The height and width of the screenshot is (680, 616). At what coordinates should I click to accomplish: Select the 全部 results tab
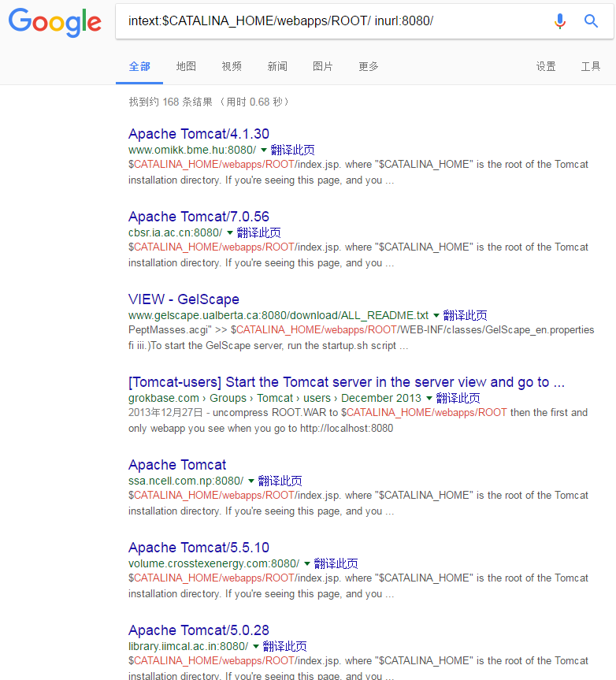pos(139,66)
